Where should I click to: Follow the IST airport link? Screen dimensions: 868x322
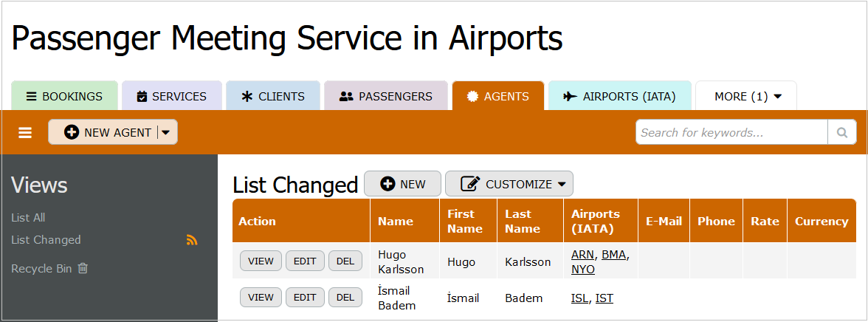pyautogui.click(x=604, y=298)
